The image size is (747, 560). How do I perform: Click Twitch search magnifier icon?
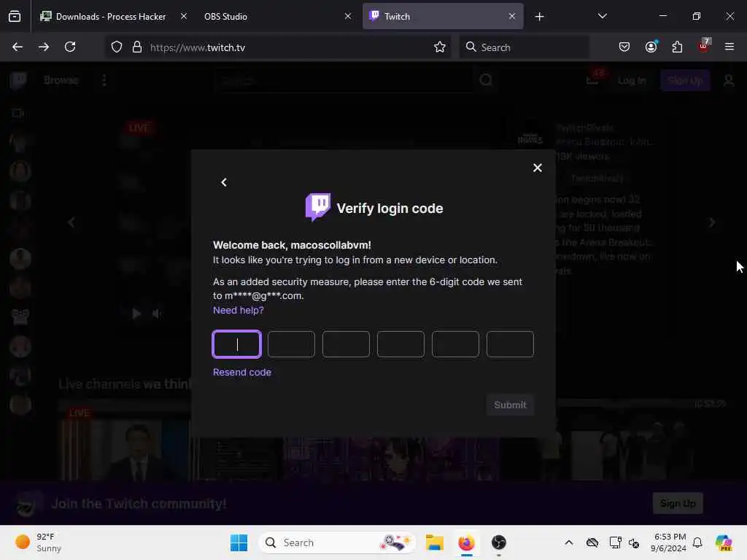pyautogui.click(x=486, y=80)
